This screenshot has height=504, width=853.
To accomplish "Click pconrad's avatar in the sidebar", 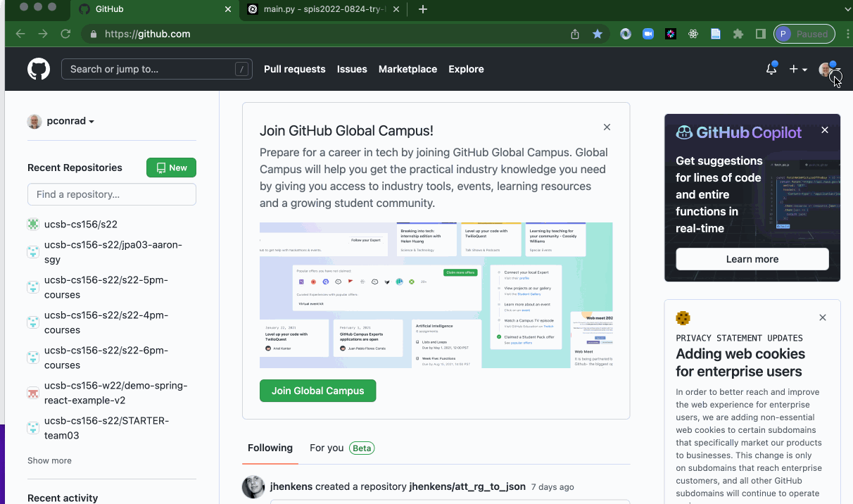I will click(34, 120).
